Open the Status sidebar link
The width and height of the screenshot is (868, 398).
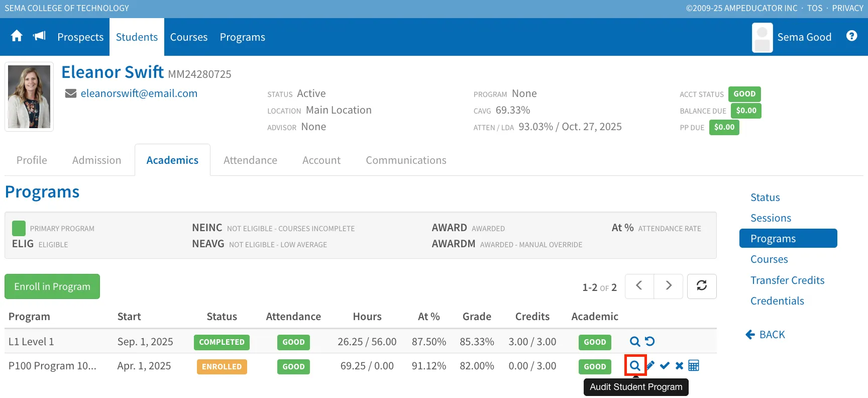765,197
